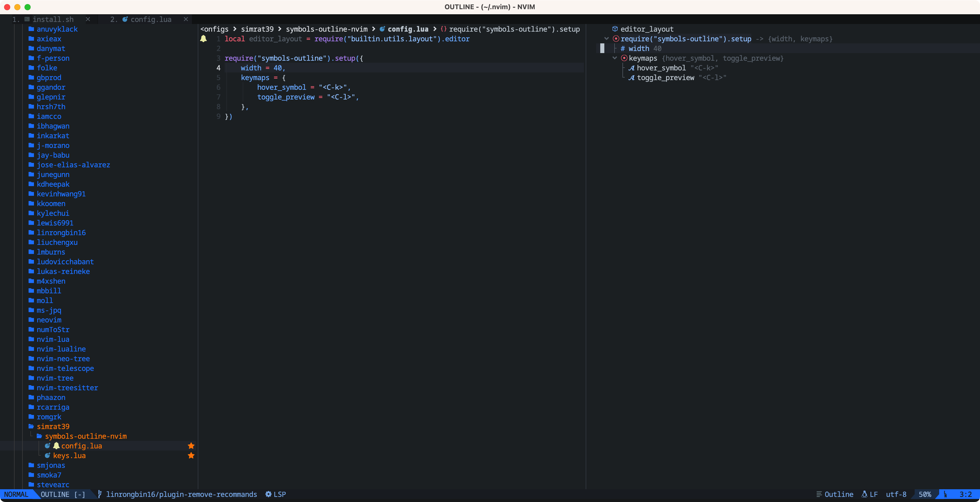Click the diagnostic bell icon on line 1 gutter
This screenshot has height=502, width=980.
(204, 39)
